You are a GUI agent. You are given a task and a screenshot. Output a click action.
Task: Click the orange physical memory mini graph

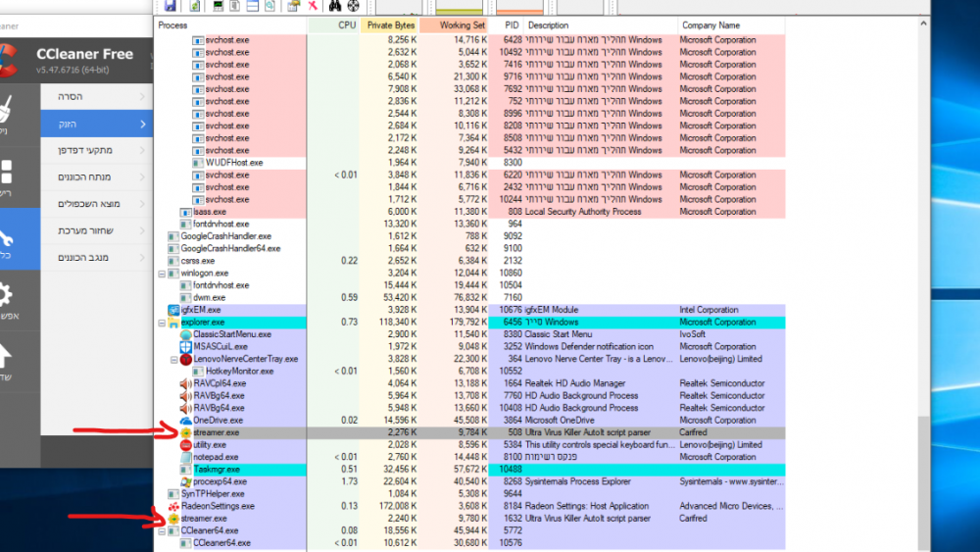coord(520,6)
